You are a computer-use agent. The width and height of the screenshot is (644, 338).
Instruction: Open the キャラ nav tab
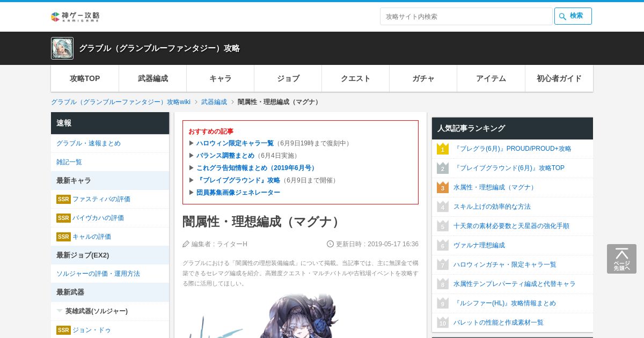click(x=221, y=78)
